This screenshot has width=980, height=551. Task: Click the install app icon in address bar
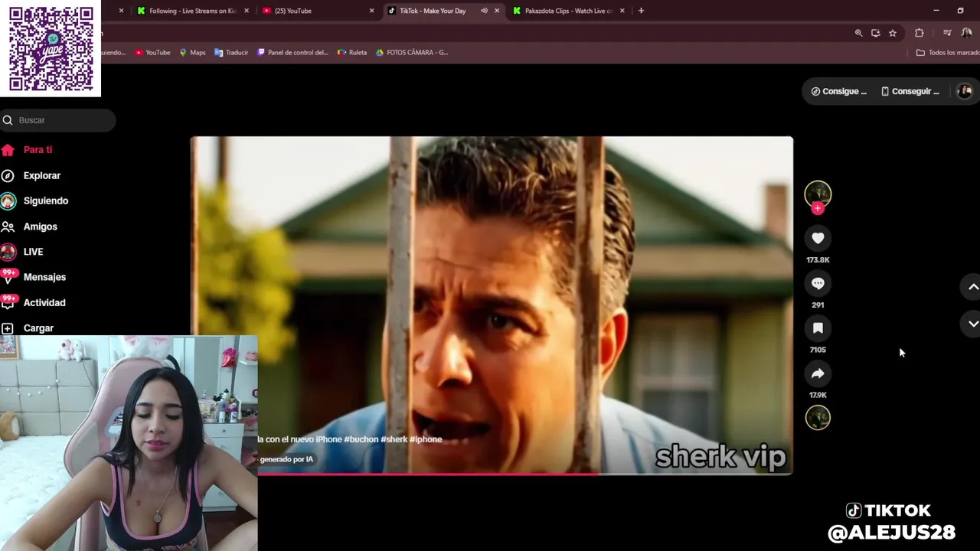(875, 33)
